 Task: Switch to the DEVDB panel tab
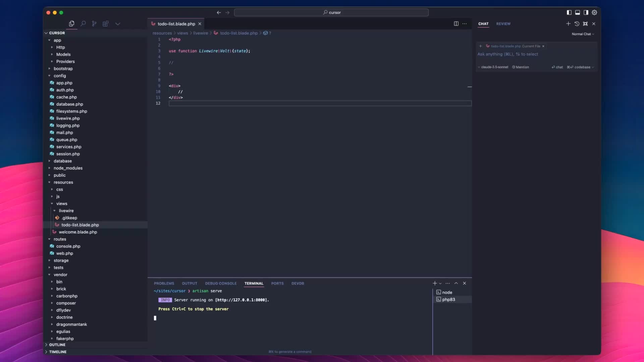pyautogui.click(x=298, y=284)
